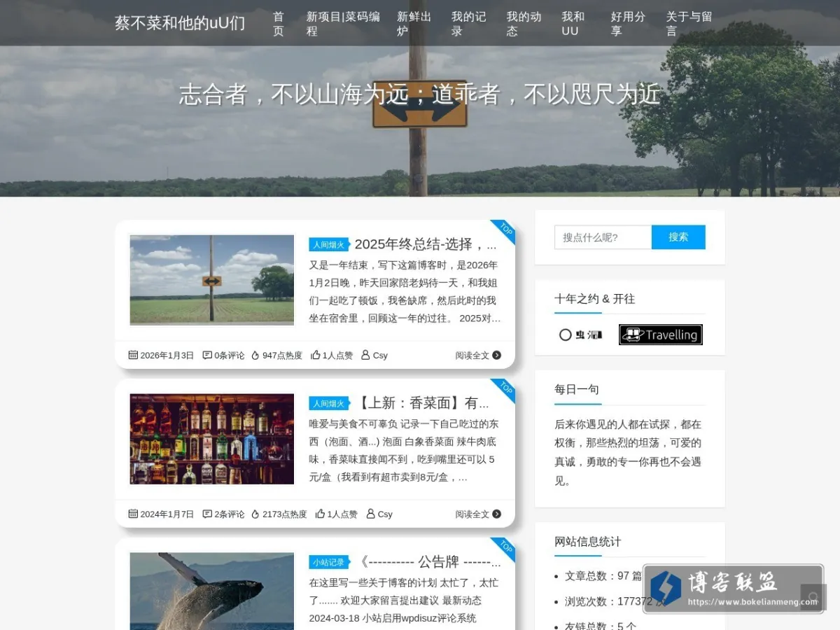Click arrow icon beside 阅读全文 on 2025年终总结
This screenshot has width=840, height=630.
pyautogui.click(x=497, y=356)
